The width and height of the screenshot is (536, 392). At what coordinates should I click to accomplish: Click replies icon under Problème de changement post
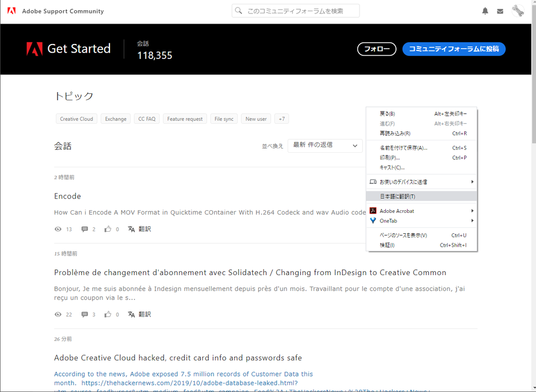[x=84, y=314]
